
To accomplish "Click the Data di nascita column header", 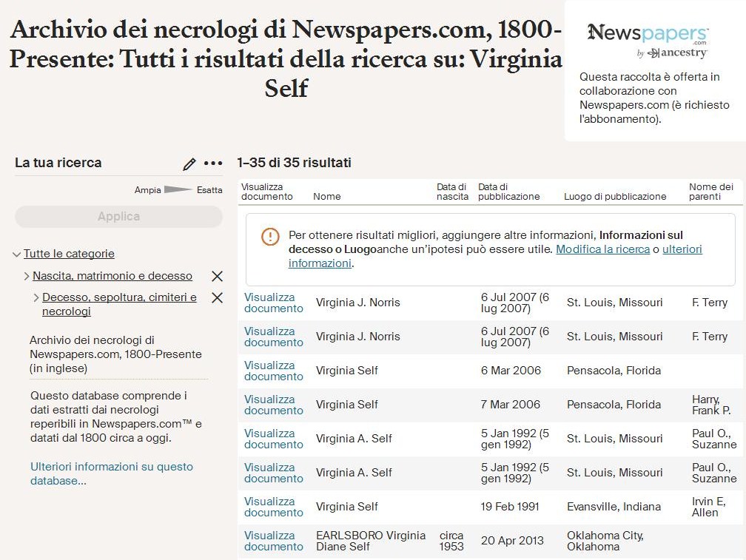I will pos(452,192).
